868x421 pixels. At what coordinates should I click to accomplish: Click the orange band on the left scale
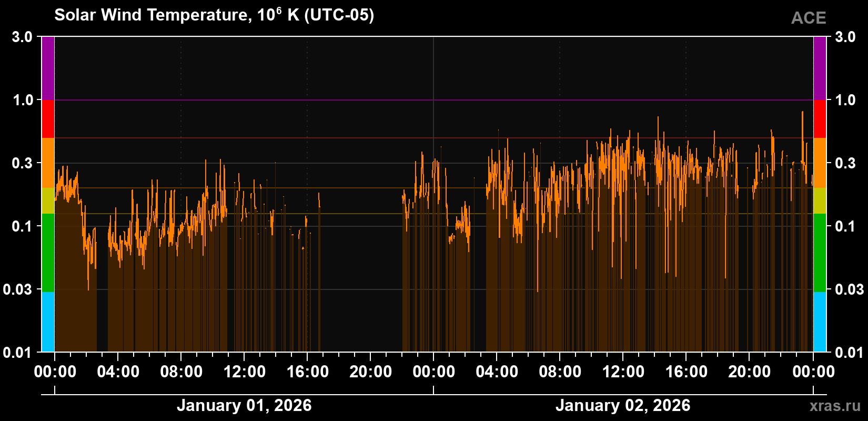48,163
